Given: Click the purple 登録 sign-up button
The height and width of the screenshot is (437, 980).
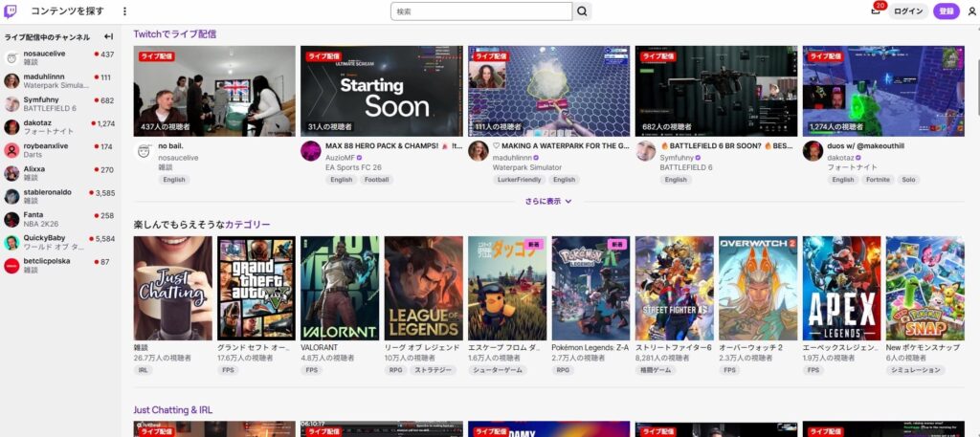Looking at the screenshot, I should tap(947, 11).
